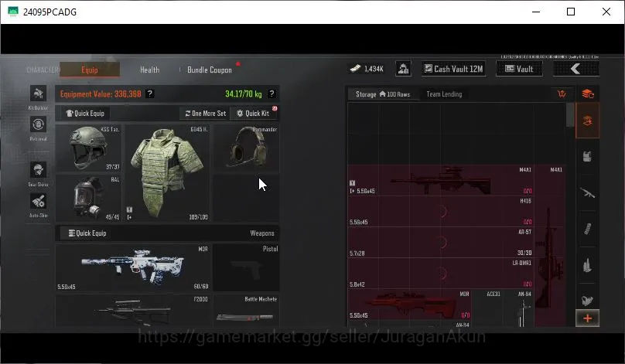This screenshot has width=625, height=364.
Task: Open Cash Vault 12M
Action: [453, 69]
